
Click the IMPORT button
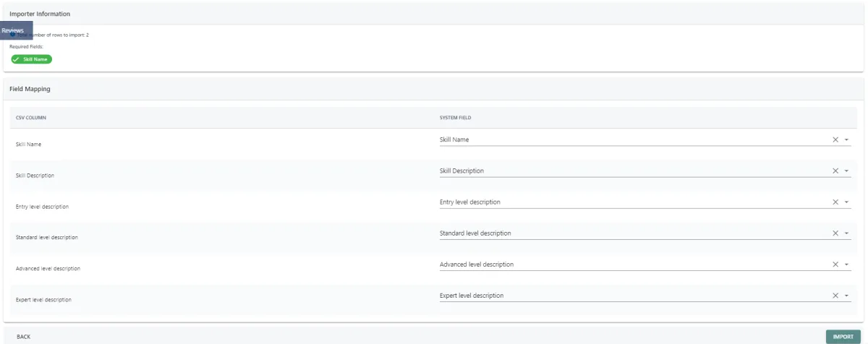(843, 337)
